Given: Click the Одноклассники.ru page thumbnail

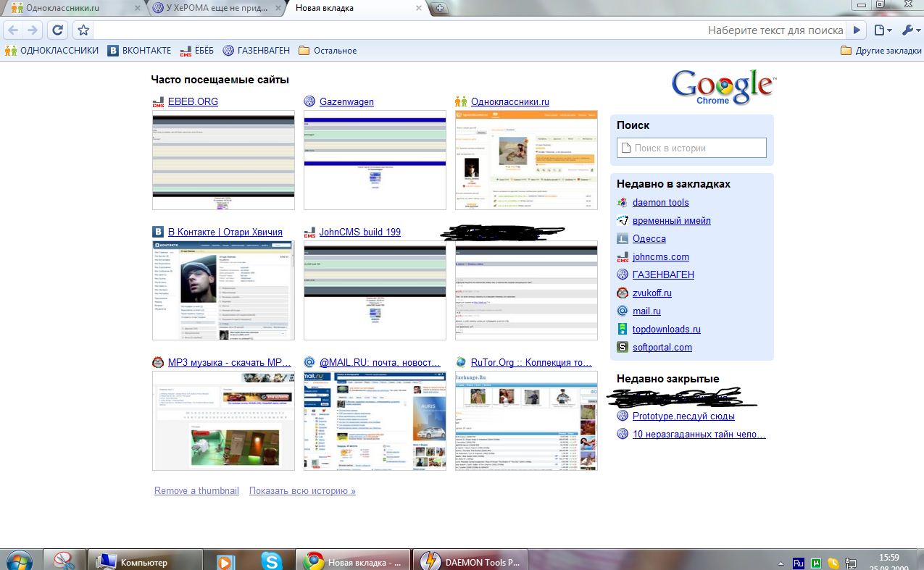Looking at the screenshot, I should (526, 160).
